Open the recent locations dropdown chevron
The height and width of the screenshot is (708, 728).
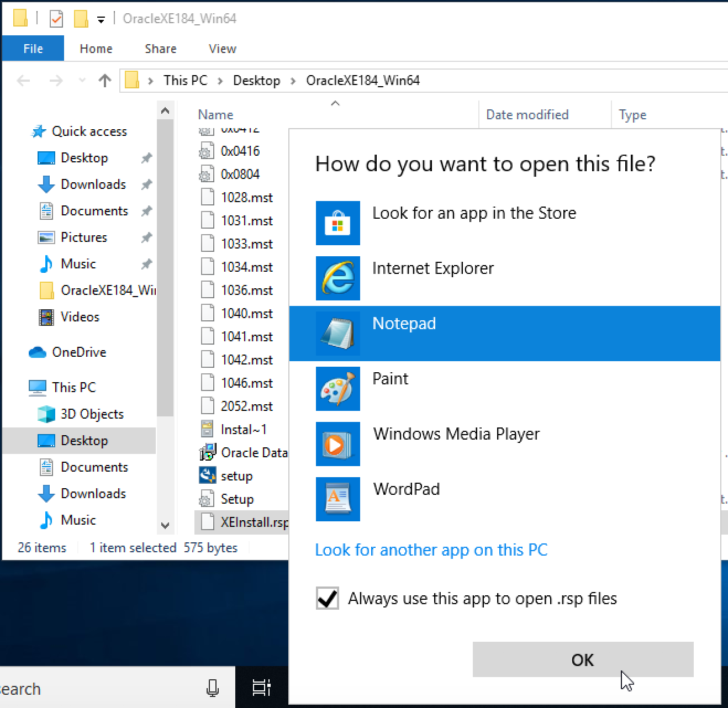(82, 81)
